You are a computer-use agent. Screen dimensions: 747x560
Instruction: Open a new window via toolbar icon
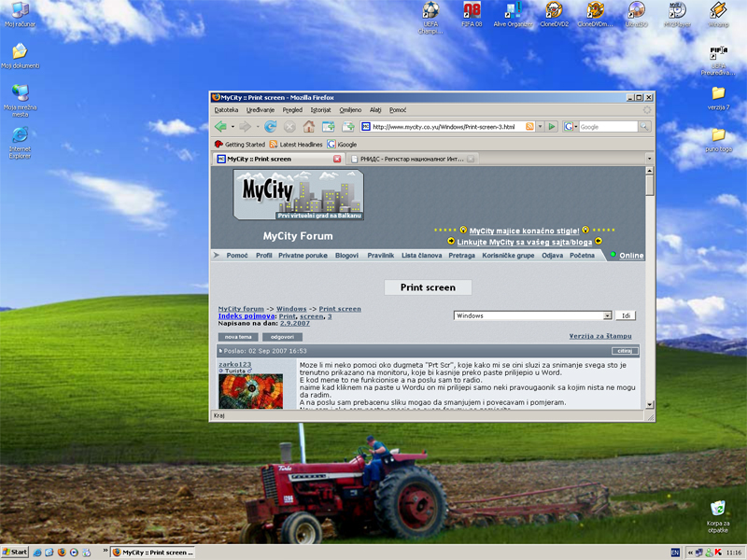click(329, 127)
